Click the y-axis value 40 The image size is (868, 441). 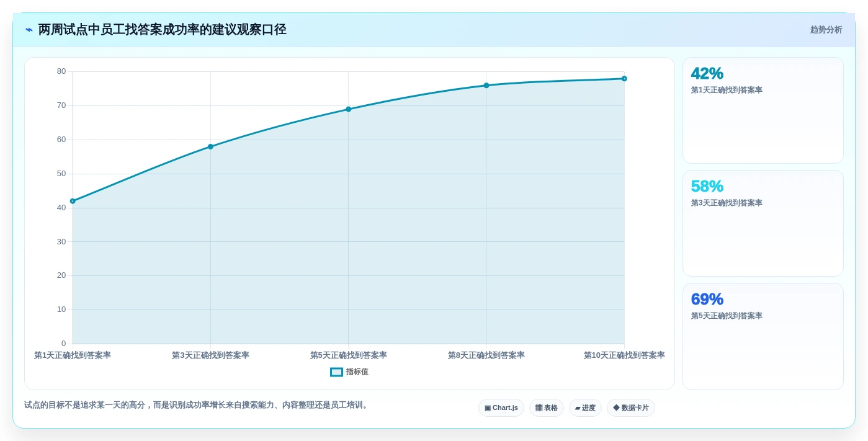coord(61,207)
